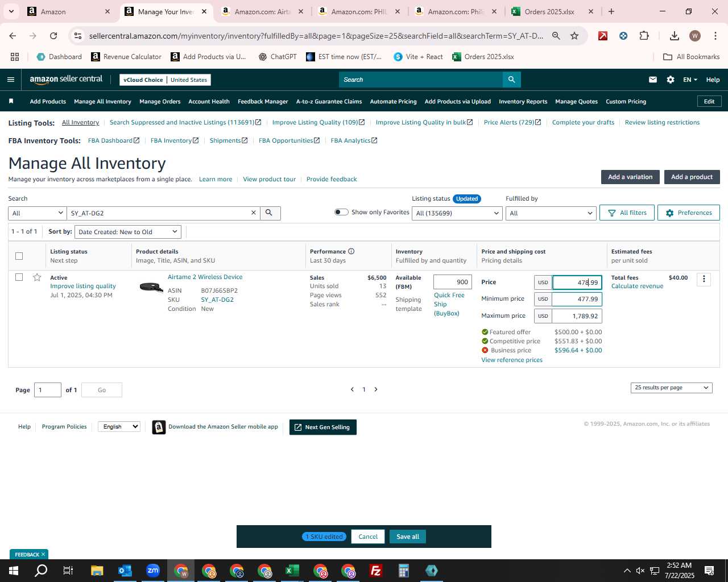Image resolution: width=728 pixels, height=582 pixels.
Task: Open the messages envelope icon
Action: 653,80
